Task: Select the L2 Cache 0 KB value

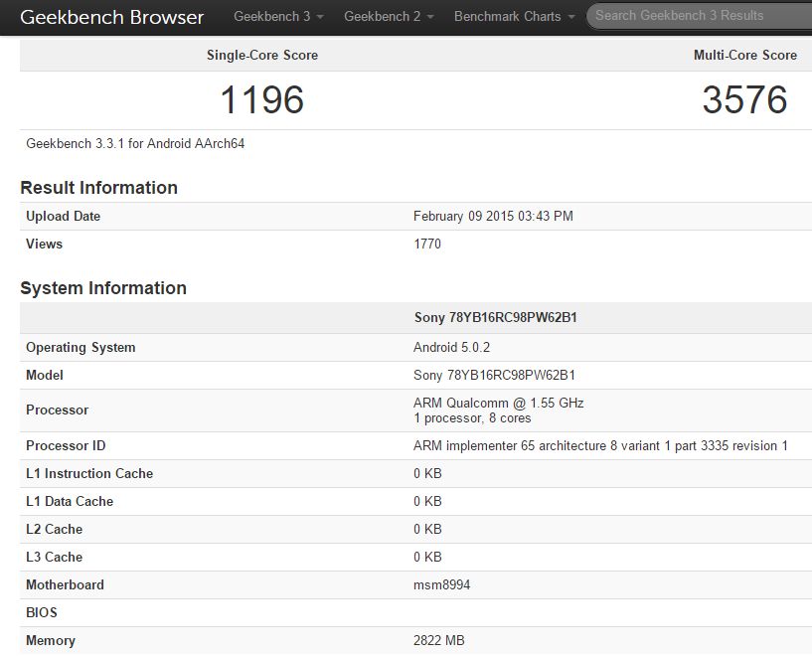Action: click(x=427, y=529)
